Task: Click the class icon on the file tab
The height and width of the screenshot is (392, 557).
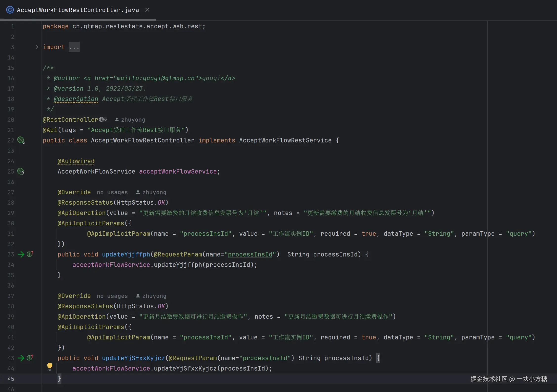Action: click(x=10, y=10)
